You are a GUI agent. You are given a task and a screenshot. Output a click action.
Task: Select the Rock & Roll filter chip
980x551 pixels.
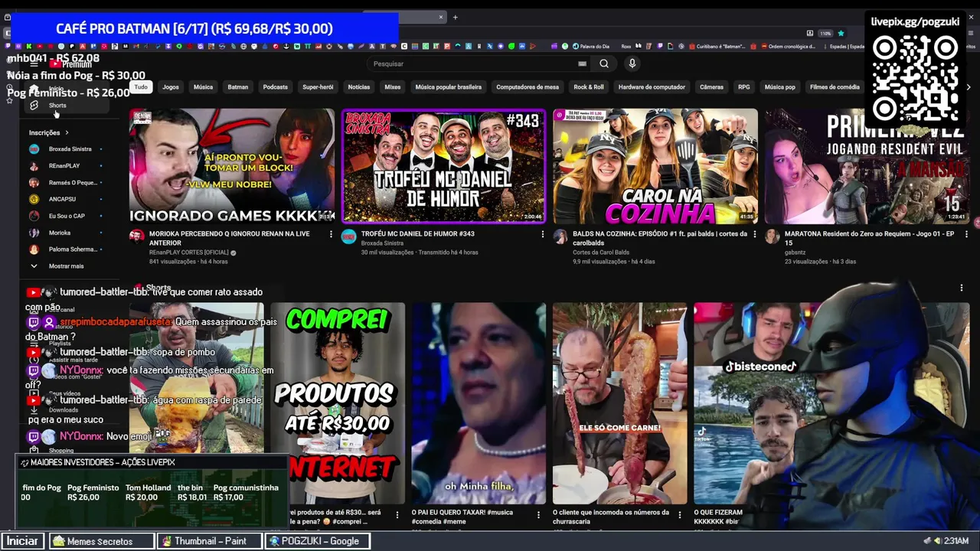589,87
